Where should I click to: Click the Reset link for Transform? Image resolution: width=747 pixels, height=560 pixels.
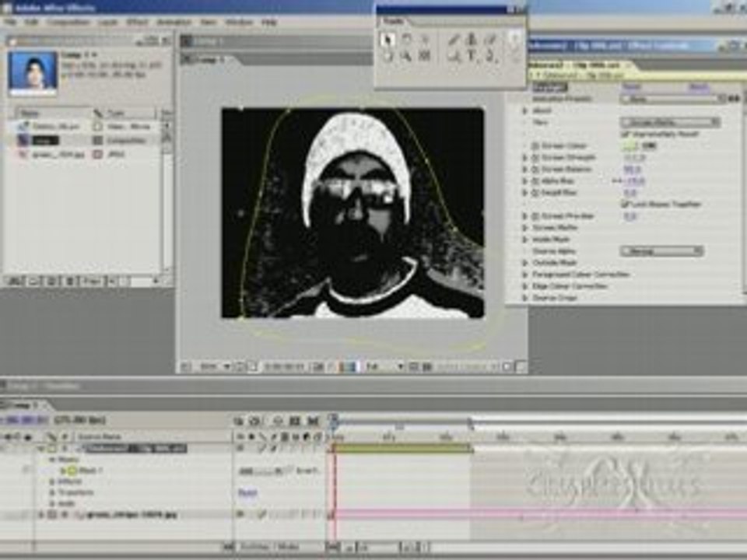point(247,492)
